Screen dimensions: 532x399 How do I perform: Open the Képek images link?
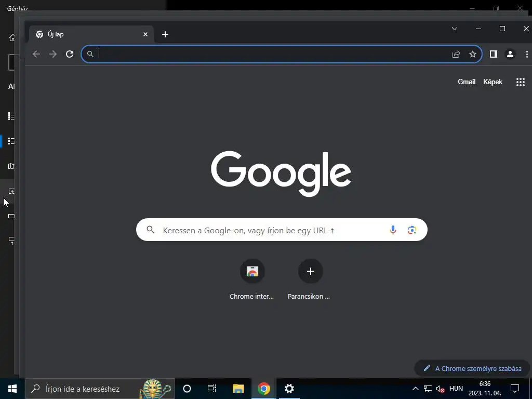point(493,82)
